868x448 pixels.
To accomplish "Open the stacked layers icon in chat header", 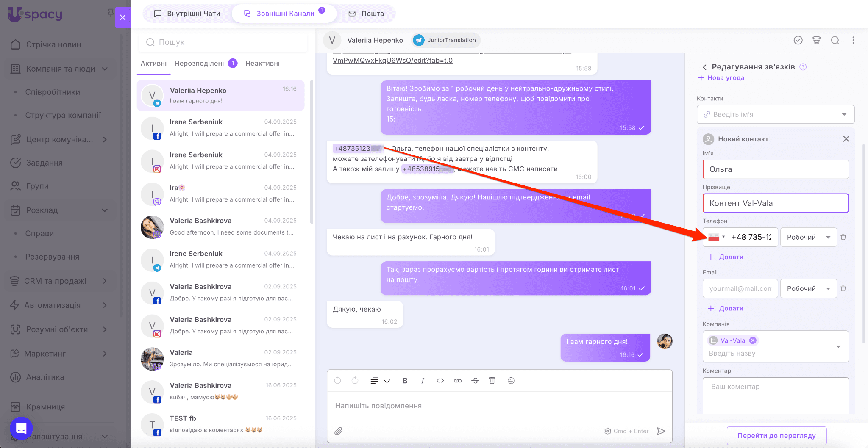I will click(816, 40).
